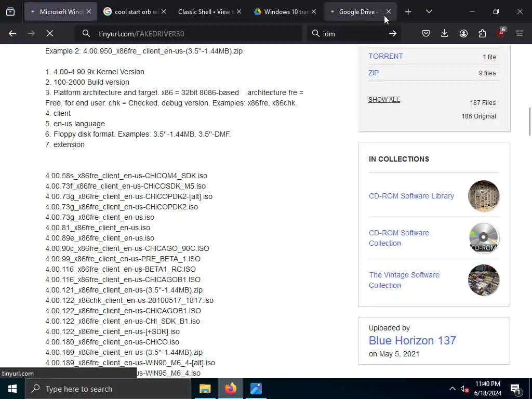Download the TORRENT option
Viewport: 532px width, 399px height.
click(386, 56)
